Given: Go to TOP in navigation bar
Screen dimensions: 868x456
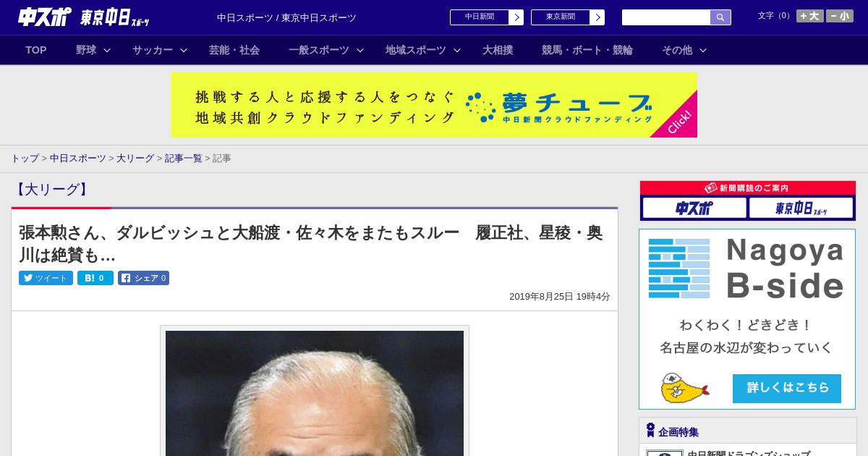Looking at the screenshot, I should pyautogui.click(x=36, y=50).
